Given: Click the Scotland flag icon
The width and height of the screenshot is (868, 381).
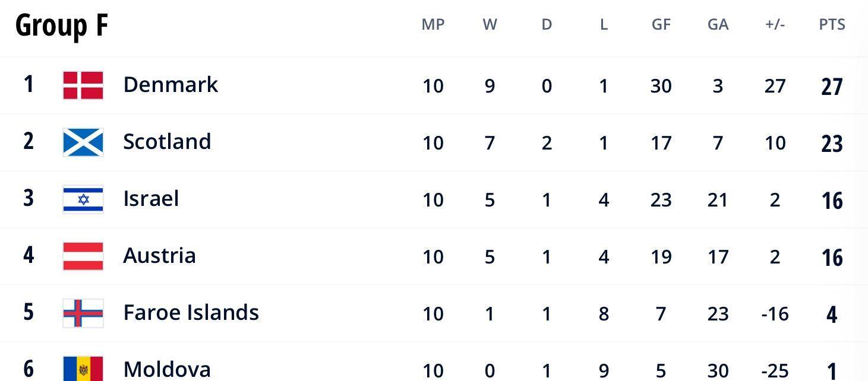Looking at the screenshot, I should [83, 142].
